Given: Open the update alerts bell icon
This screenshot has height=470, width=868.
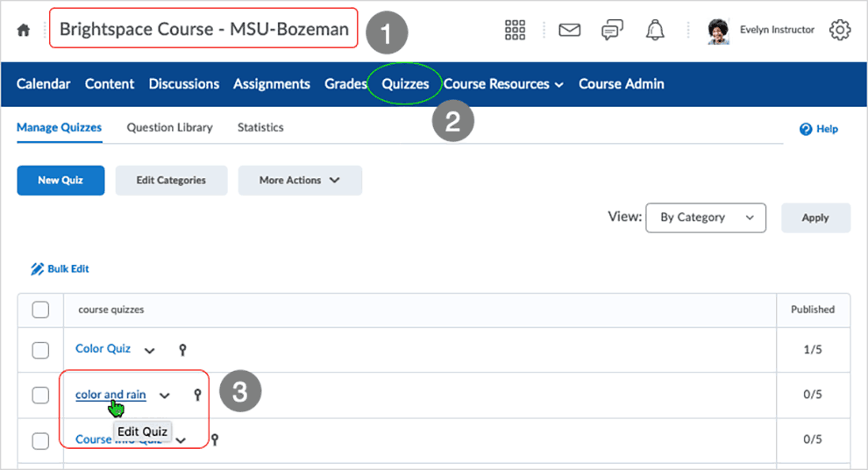Looking at the screenshot, I should pos(655,30).
